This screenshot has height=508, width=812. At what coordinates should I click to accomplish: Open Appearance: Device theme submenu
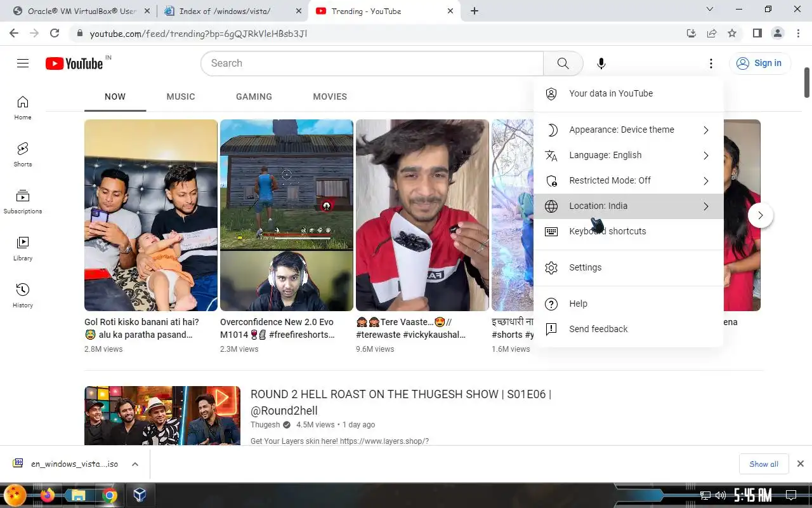pyautogui.click(x=628, y=130)
